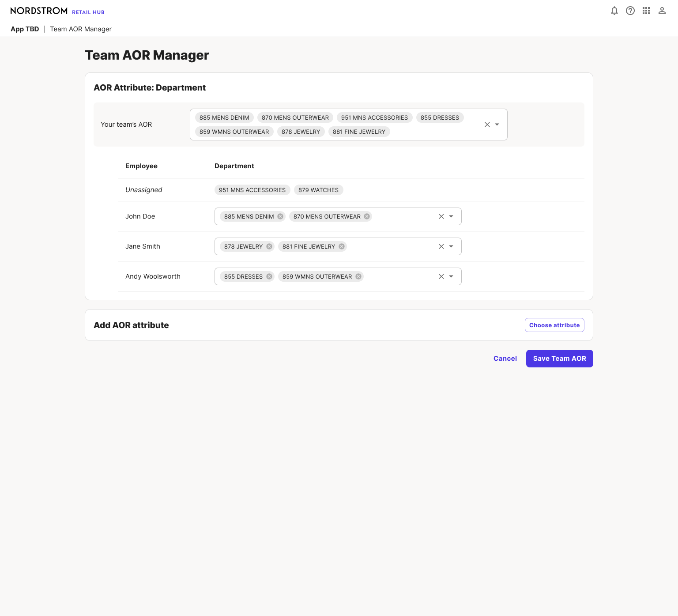Remove 878 JEWELRY from Jane Smith

tap(269, 246)
